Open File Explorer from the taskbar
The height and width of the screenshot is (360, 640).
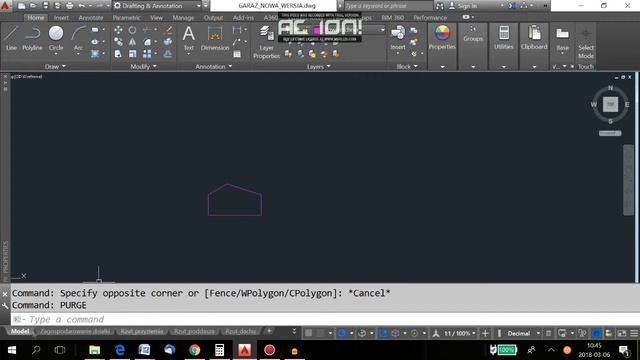(x=95, y=350)
